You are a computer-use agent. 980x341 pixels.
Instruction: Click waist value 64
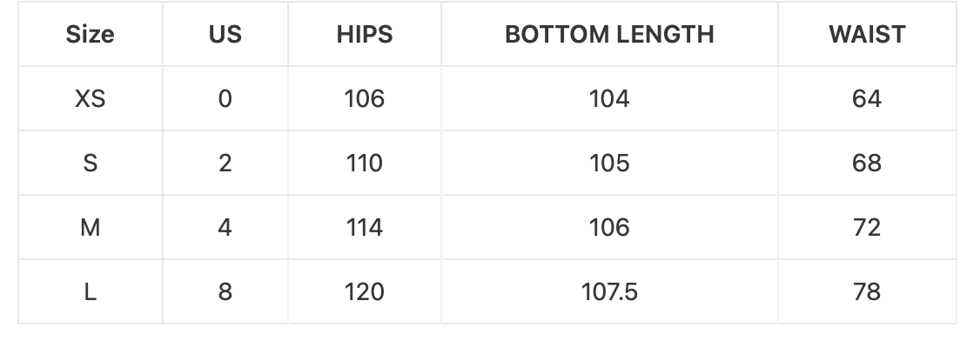867,98
